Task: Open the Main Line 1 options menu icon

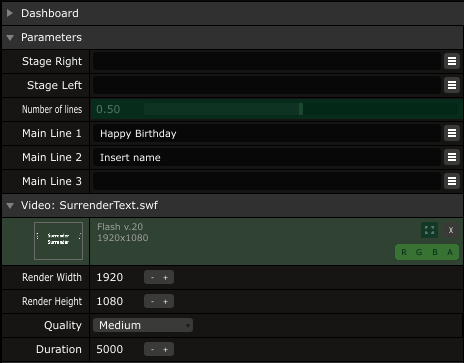Action: pyautogui.click(x=452, y=133)
